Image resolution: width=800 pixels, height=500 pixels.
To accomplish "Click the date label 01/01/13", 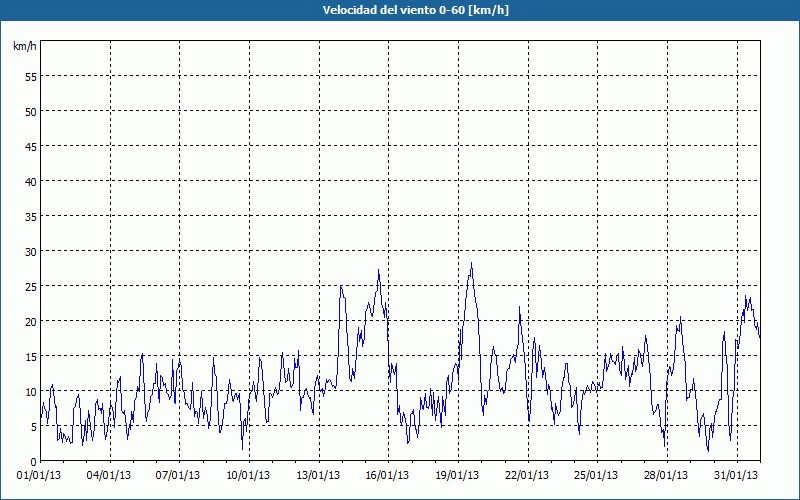I will coord(39,476).
